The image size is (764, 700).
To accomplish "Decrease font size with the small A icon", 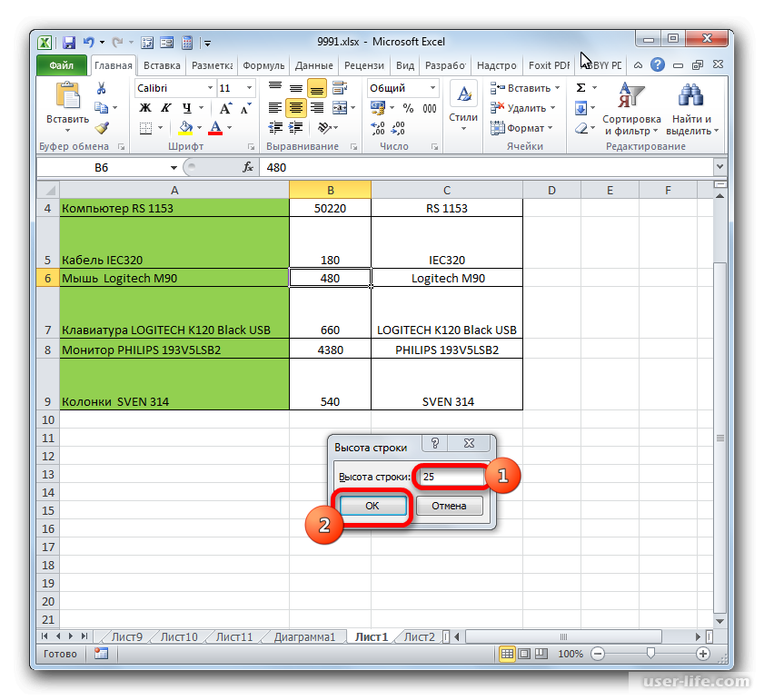I will (x=245, y=108).
